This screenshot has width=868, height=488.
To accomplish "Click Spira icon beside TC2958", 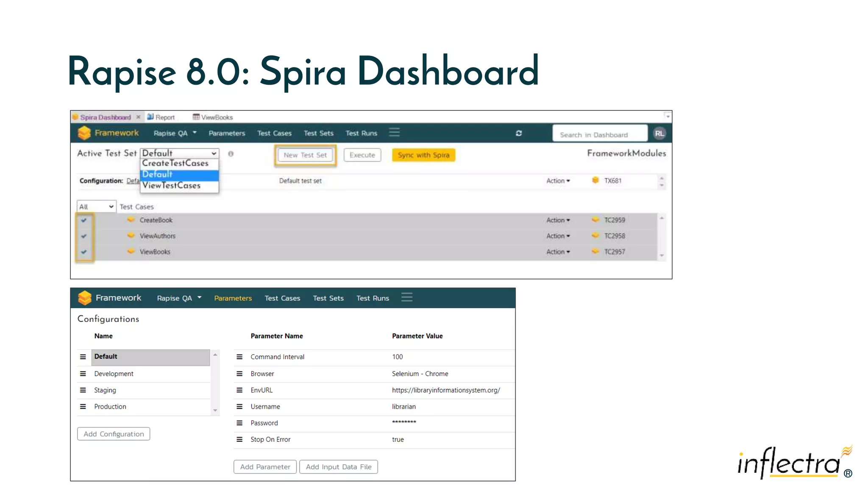I will (x=595, y=236).
